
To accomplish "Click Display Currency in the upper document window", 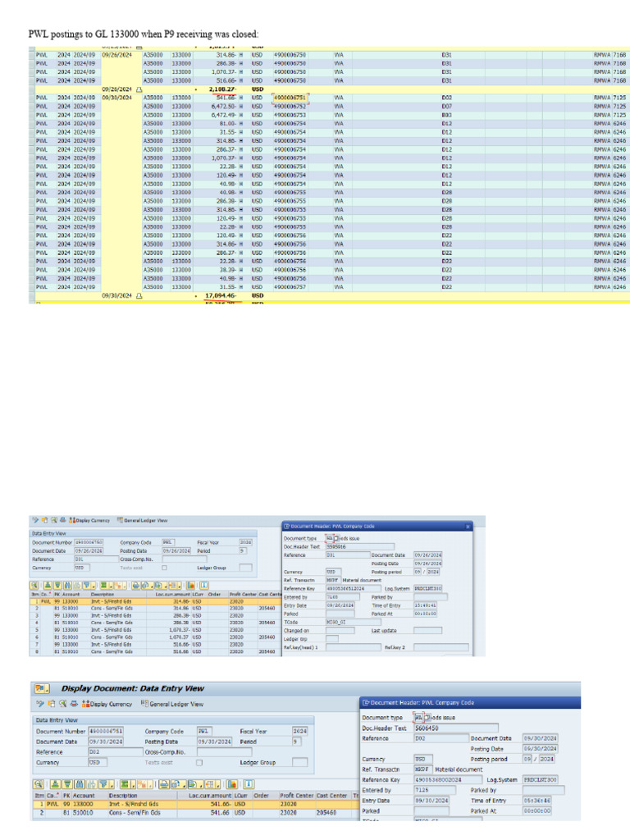I will coord(89,520).
